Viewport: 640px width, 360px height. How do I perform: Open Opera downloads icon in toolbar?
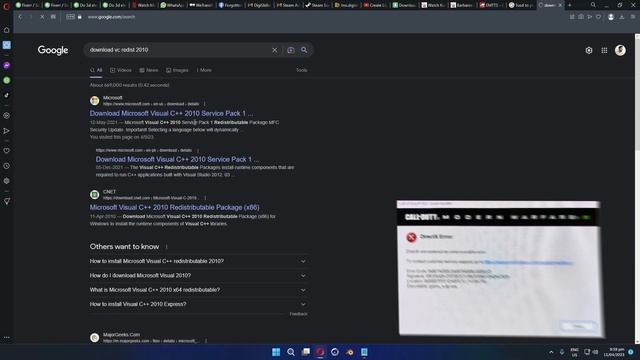click(x=622, y=17)
